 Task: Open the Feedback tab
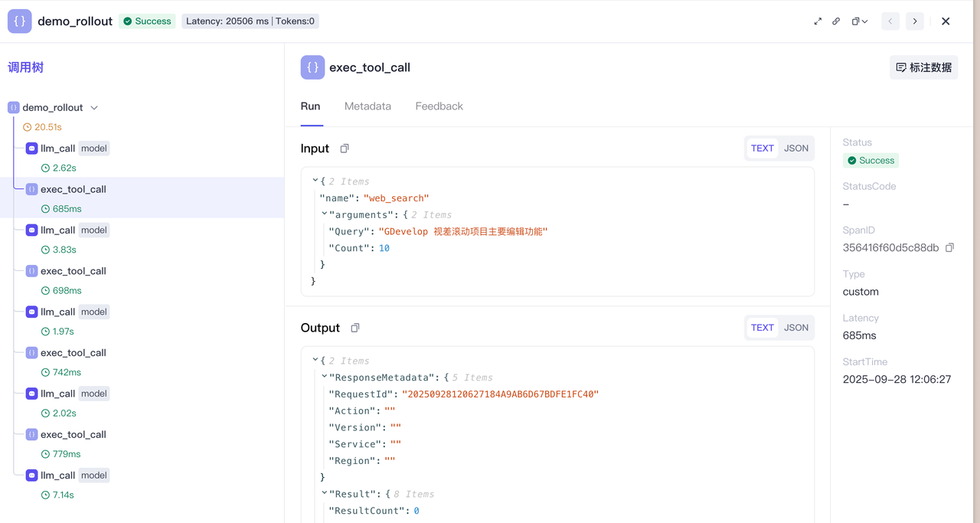pos(439,106)
